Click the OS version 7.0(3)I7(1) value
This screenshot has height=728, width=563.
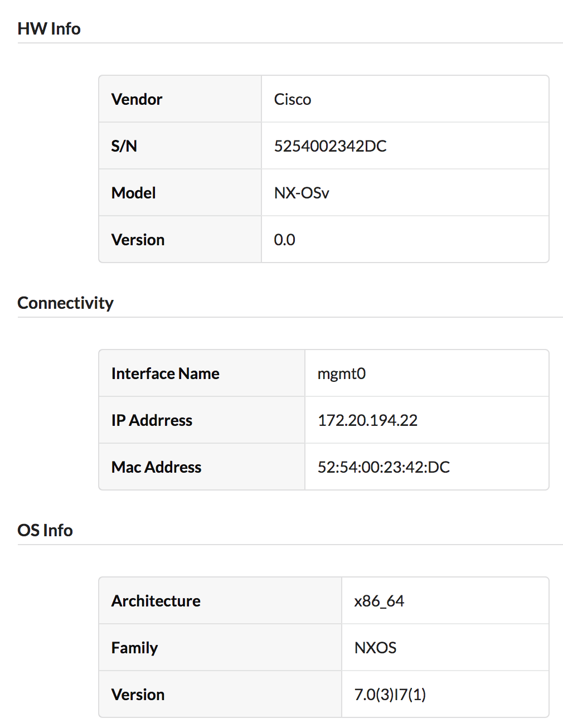pos(390,695)
